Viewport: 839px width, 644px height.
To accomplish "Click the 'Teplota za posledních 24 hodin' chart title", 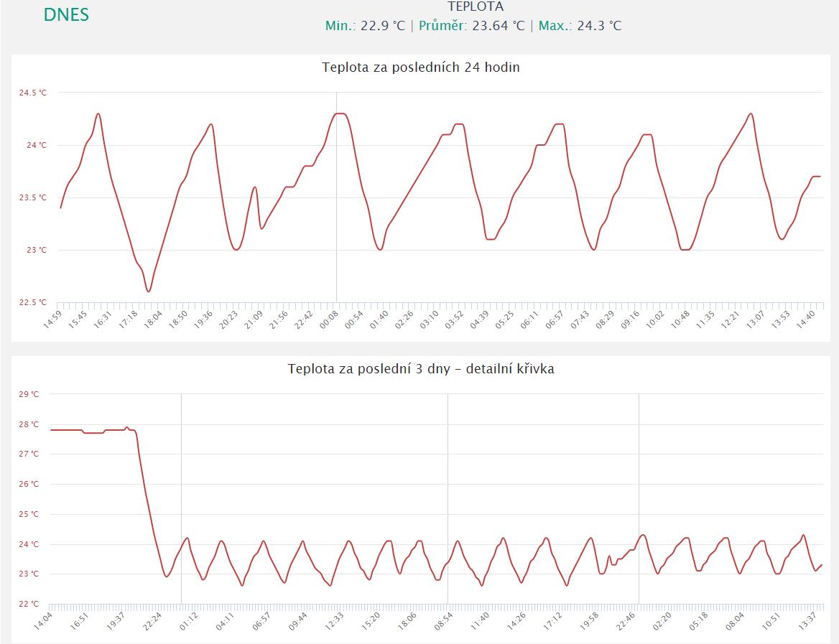I will click(x=421, y=68).
